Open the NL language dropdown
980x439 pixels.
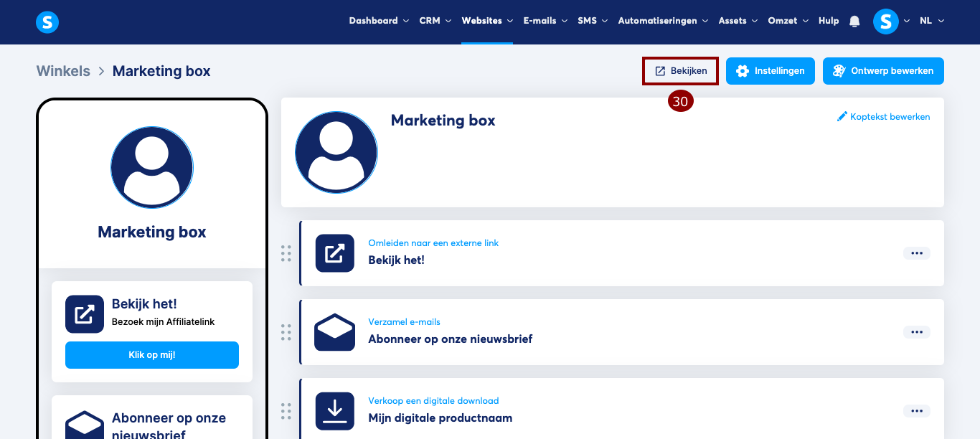pos(932,21)
